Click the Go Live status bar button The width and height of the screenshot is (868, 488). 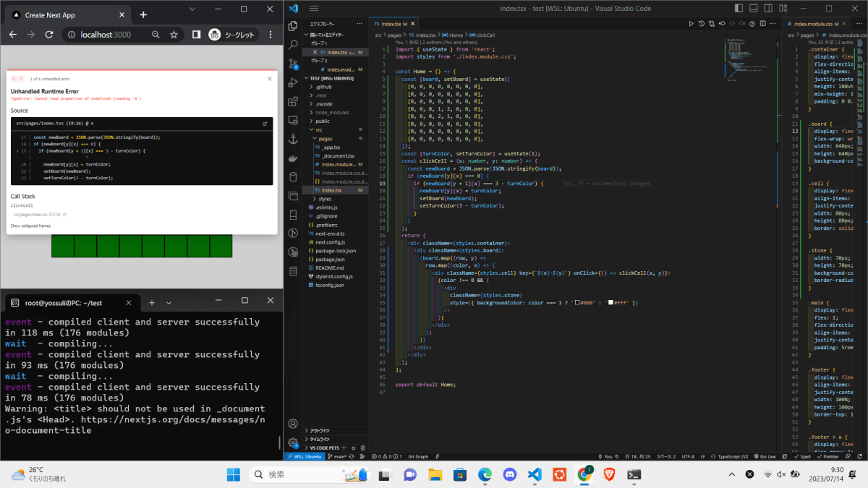pos(764,457)
